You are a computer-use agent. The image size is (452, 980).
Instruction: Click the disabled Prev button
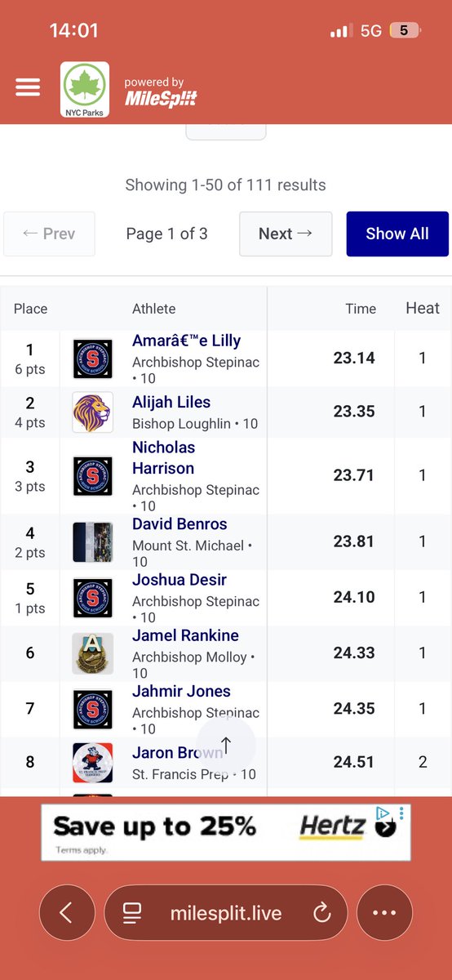50,234
